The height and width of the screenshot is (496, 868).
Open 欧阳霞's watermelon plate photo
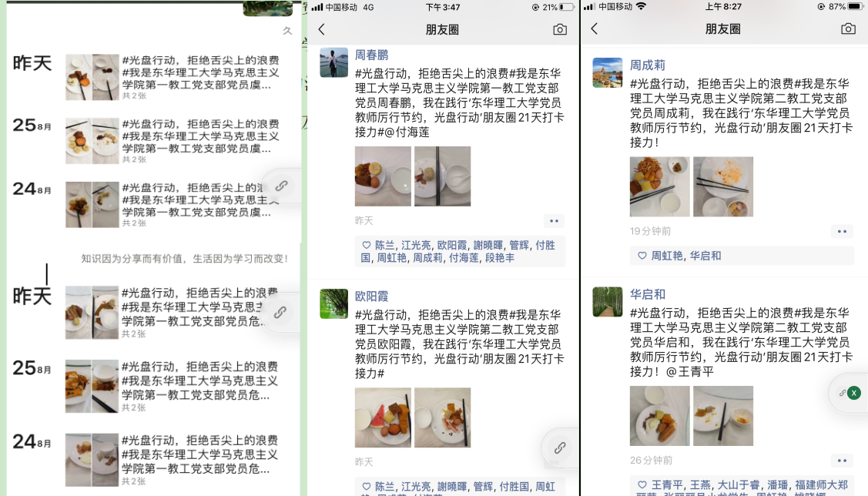pos(383,417)
